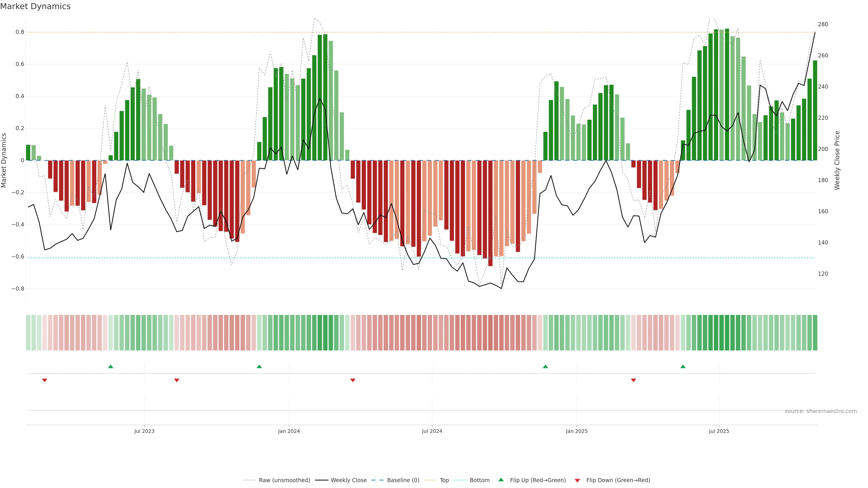Toggle the Top legend entry
This screenshot has height=488, width=868.
pos(444,480)
